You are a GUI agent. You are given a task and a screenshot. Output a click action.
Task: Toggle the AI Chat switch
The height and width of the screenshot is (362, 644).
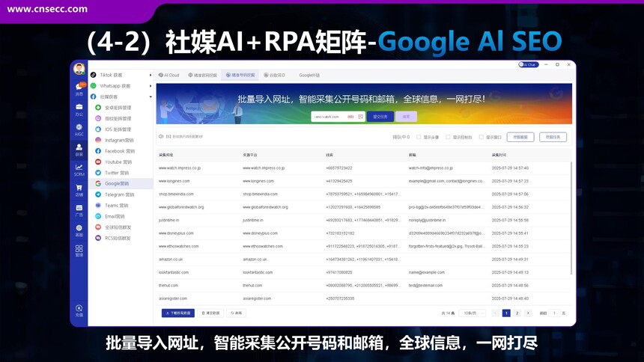tap(528, 65)
